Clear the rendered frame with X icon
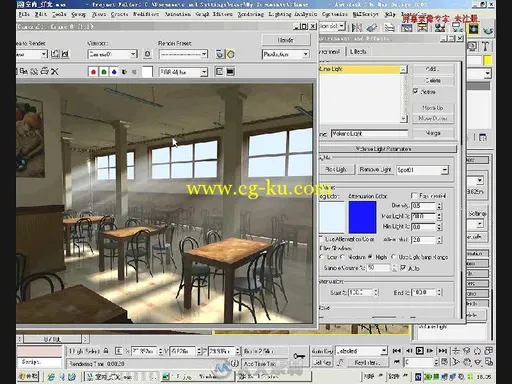 point(55,71)
